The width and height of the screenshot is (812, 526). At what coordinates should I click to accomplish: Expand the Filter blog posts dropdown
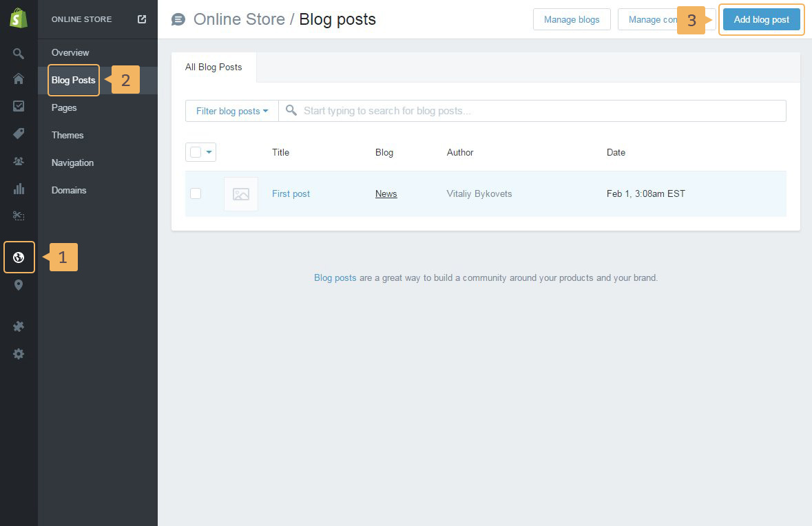pos(231,111)
